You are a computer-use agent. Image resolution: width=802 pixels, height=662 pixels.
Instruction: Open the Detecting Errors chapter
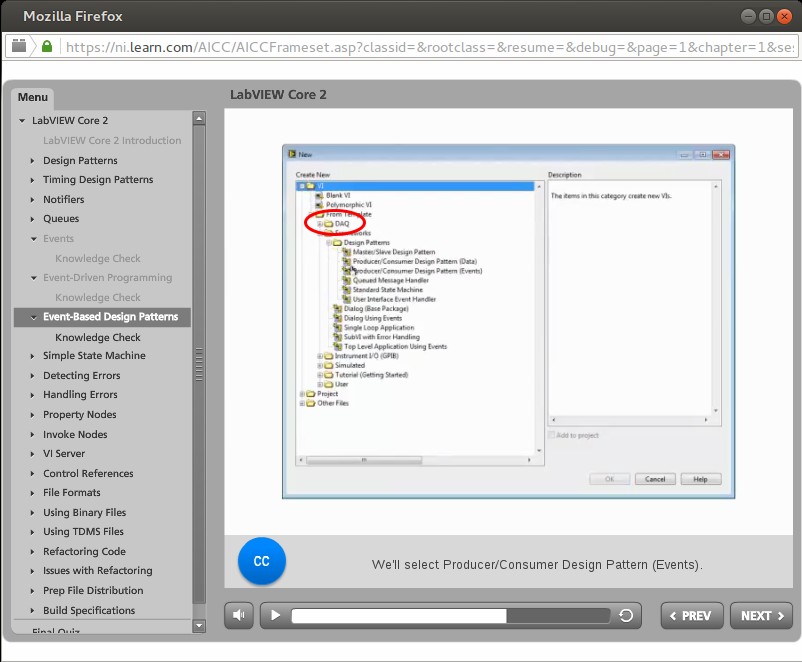click(82, 376)
